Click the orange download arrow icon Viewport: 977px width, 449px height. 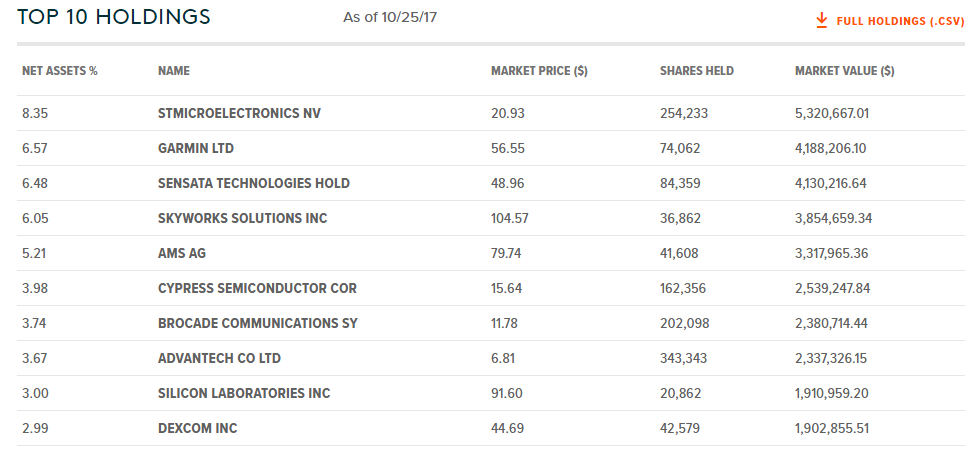click(822, 20)
